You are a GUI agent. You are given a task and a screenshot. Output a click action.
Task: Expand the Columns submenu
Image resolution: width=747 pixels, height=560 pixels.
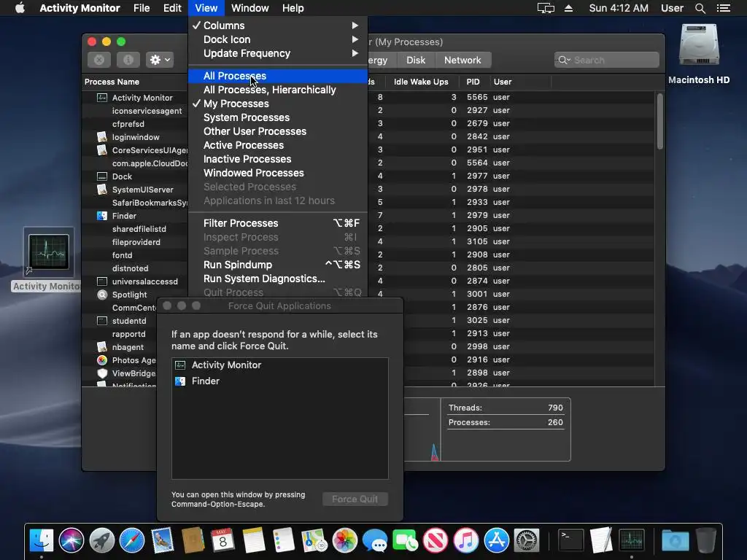tap(278, 26)
